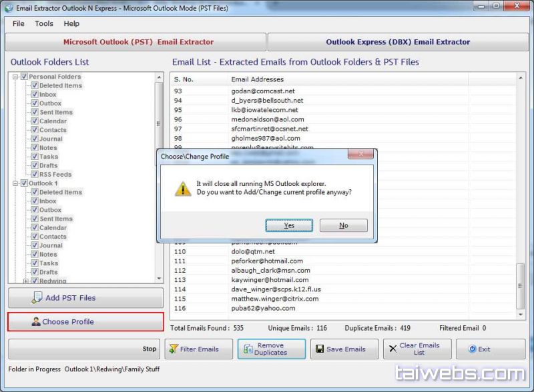The height and width of the screenshot is (392, 534).
Task: Click the Add PST Files folder icon
Action: 37,298
